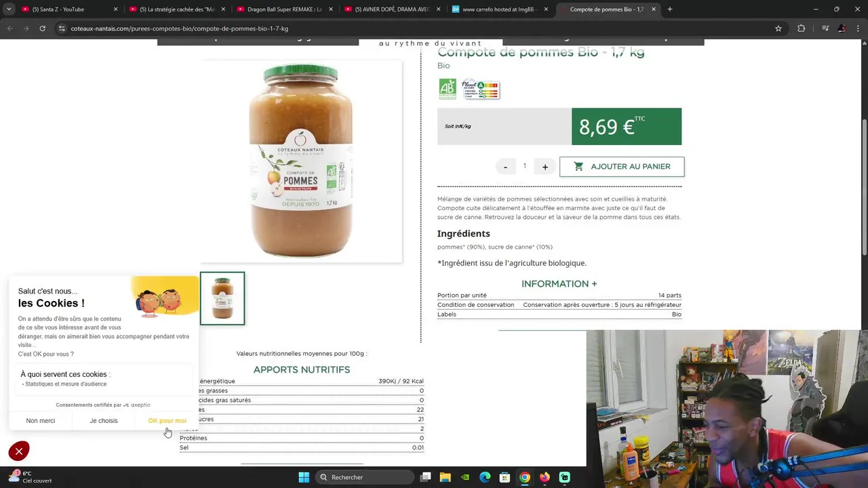Click the Protéines row label
This screenshot has height=488, width=868.
[193, 438]
